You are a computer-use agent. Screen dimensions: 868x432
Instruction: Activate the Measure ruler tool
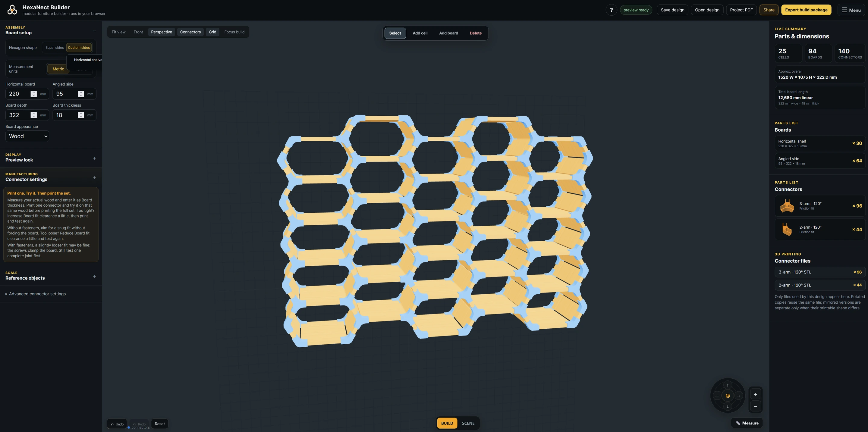[x=747, y=423]
